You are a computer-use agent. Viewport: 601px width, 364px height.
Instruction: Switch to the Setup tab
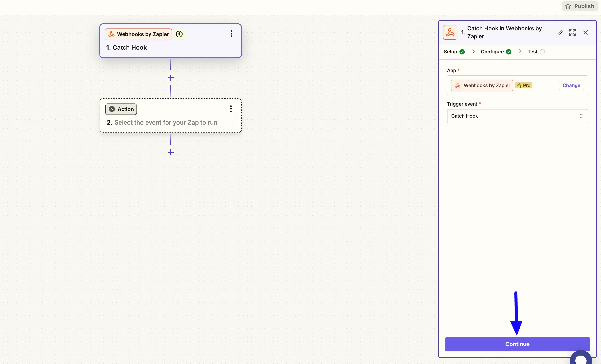coord(454,52)
